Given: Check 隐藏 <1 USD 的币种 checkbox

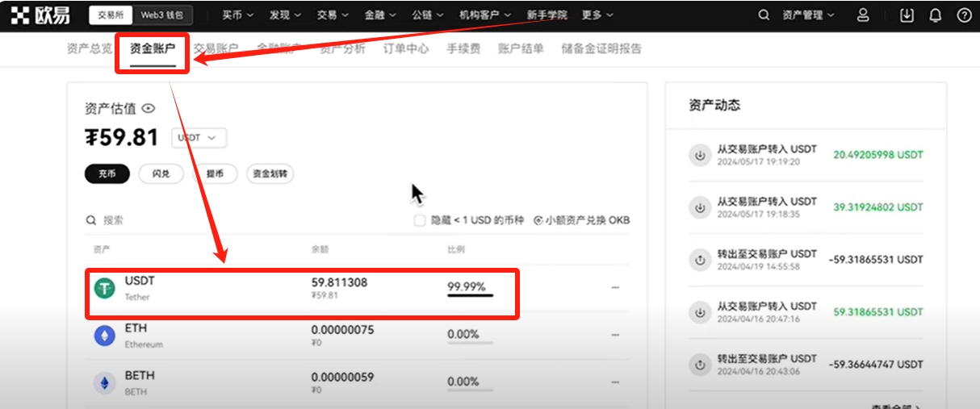Looking at the screenshot, I should [420, 220].
